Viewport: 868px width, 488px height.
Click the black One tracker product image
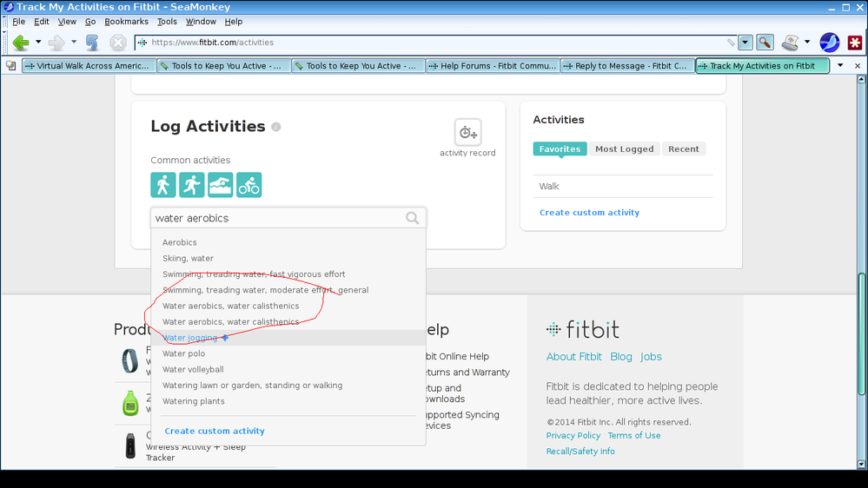pos(130,446)
